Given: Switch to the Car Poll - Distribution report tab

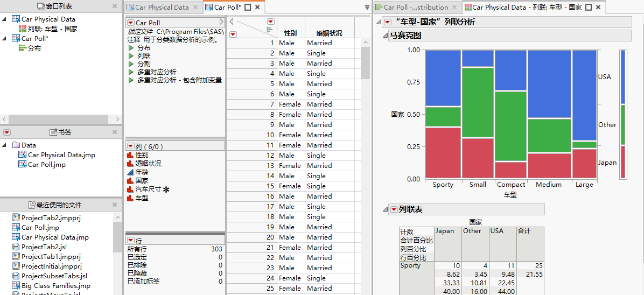Looking at the screenshot, I should click(x=416, y=8).
